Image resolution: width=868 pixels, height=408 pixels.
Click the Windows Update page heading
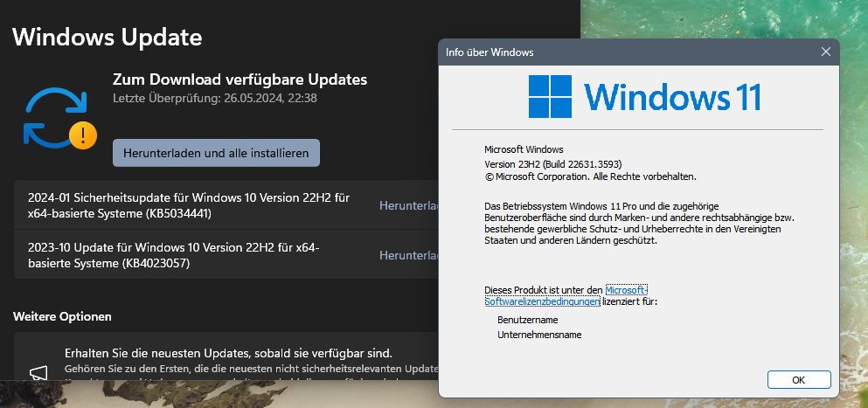(x=108, y=37)
